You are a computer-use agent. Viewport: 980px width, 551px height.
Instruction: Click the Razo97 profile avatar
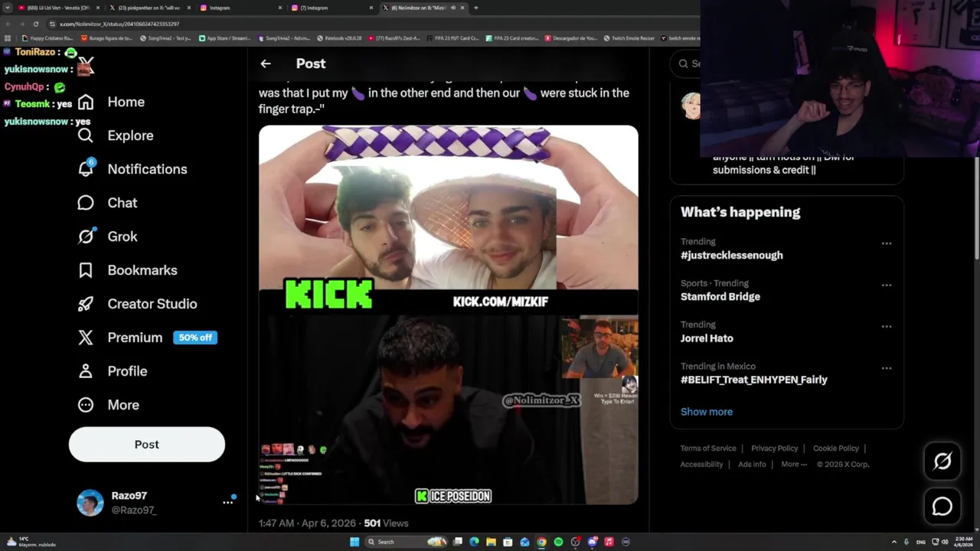click(90, 503)
